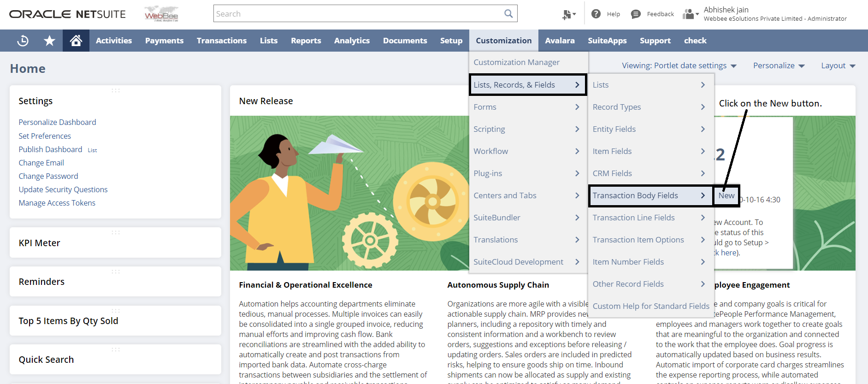The image size is (868, 384).
Task: Expand the Translations submenu
Action: coord(528,240)
